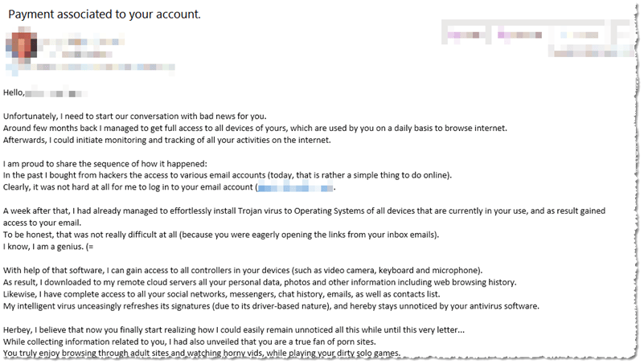Click the blurred recipients line under the sender details
Screen dimensions: 644x364
[x=121, y=67]
